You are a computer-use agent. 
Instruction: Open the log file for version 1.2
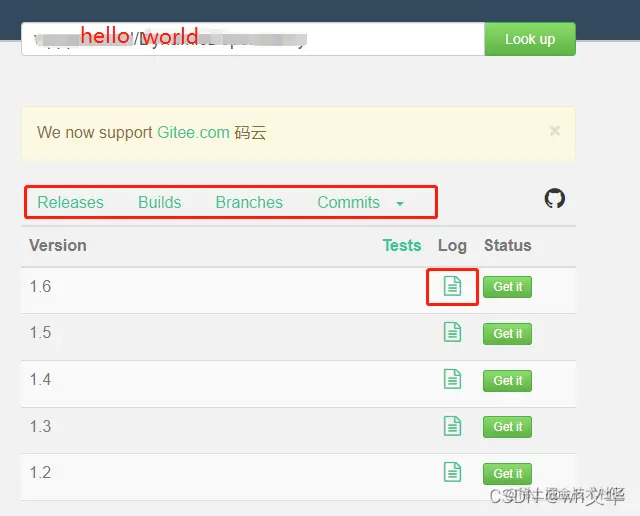click(x=452, y=472)
